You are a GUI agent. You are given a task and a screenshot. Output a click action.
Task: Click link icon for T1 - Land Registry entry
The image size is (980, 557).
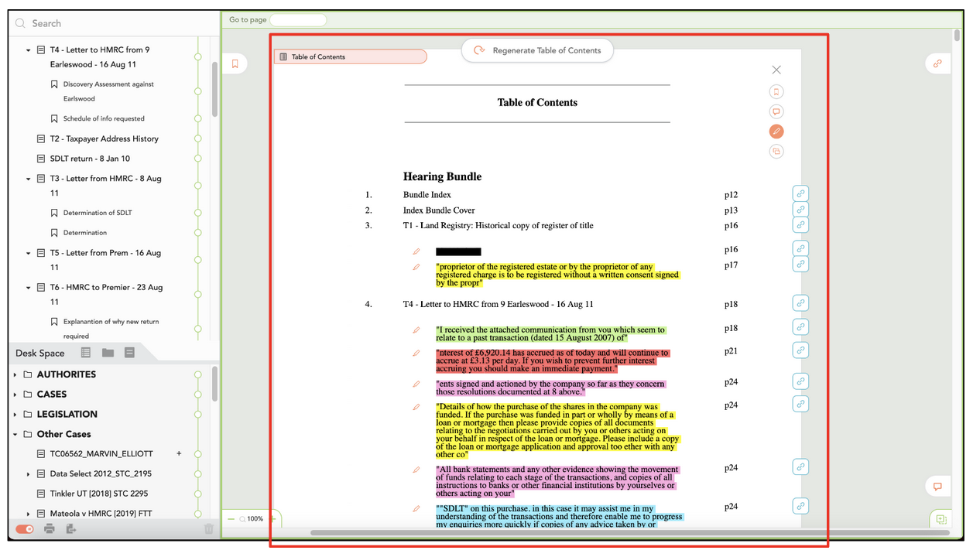click(x=800, y=224)
